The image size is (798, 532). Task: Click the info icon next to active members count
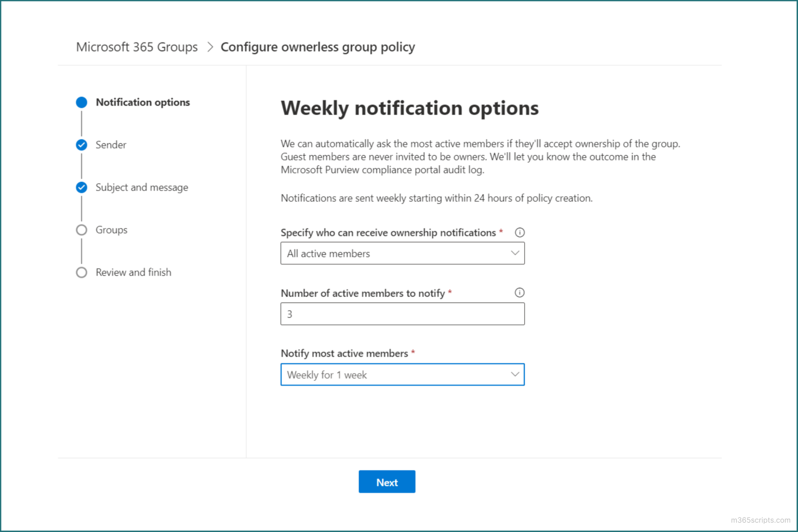click(520, 292)
